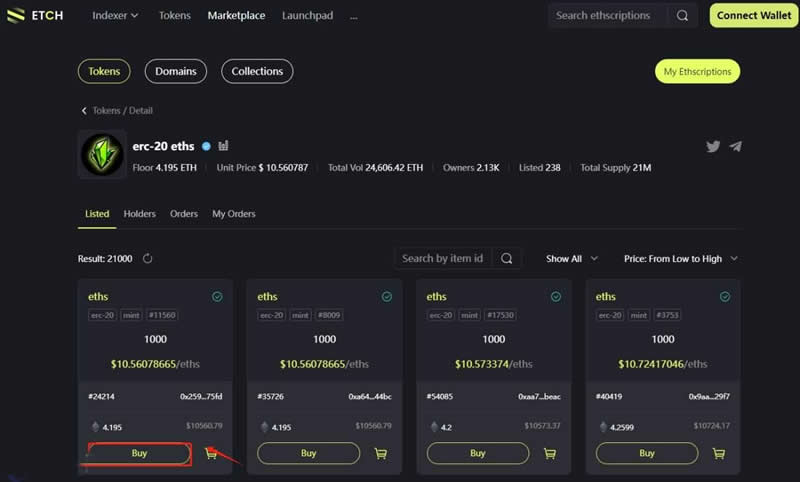Click the Connect Wallet button
The height and width of the screenshot is (482, 800).
[x=754, y=16]
